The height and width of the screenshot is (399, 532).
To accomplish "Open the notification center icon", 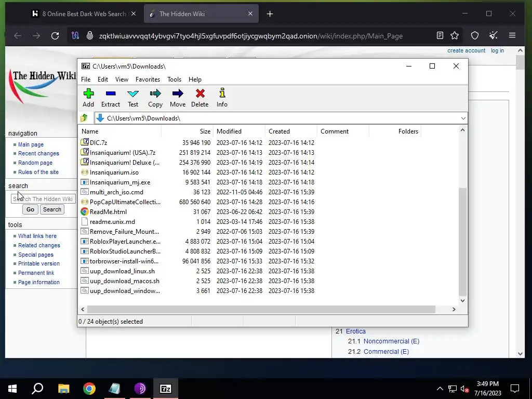I will pyautogui.click(x=515, y=389).
